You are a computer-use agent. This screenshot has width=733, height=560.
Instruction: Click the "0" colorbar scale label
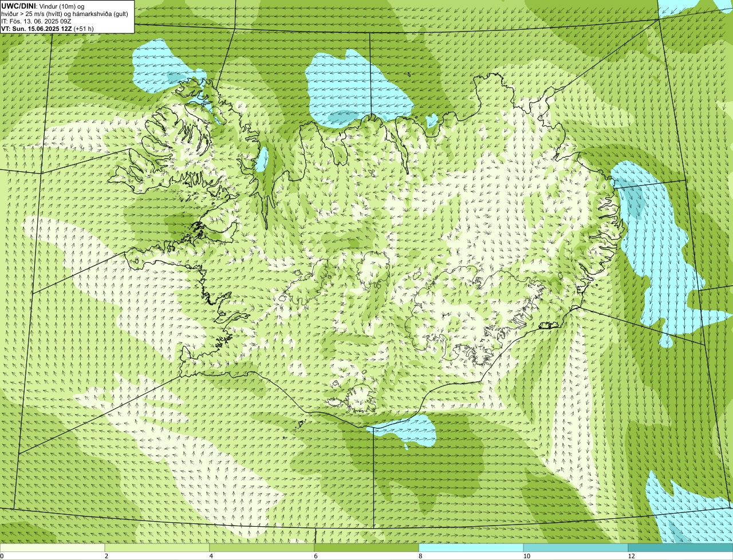pos(2,556)
